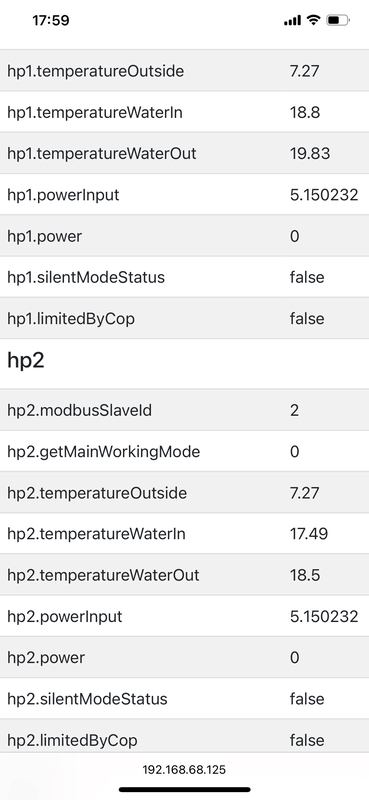The height and width of the screenshot is (800, 369).
Task: Tap the hp2.powerInput value 5.150232
Action: pyautogui.click(x=324, y=616)
